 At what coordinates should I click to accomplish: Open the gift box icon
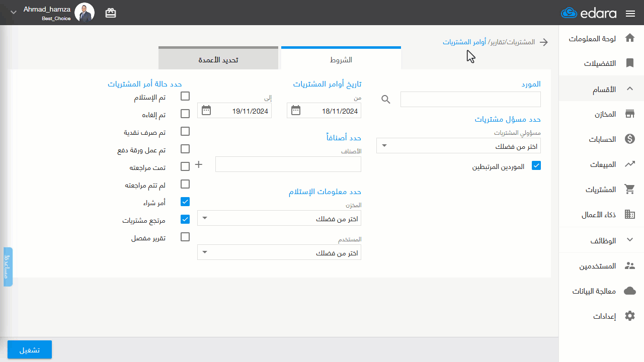pyautogui.click(x=111, y=13)
